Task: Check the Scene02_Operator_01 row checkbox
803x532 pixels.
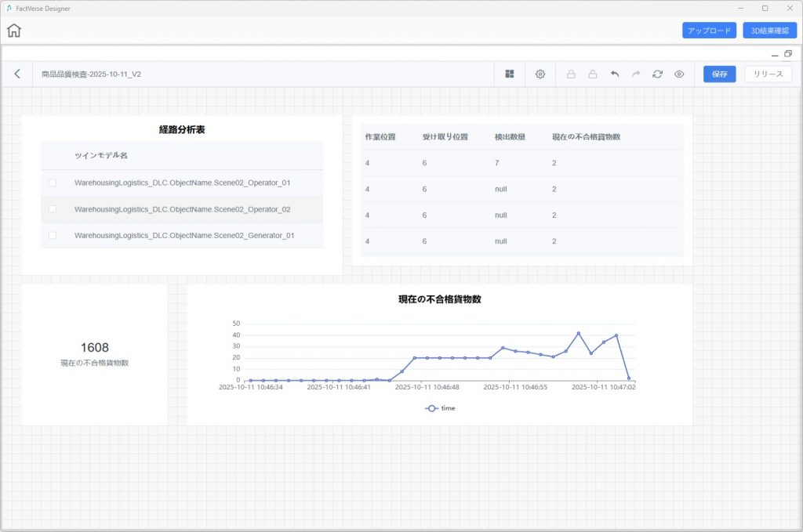Action: [53, 183]
